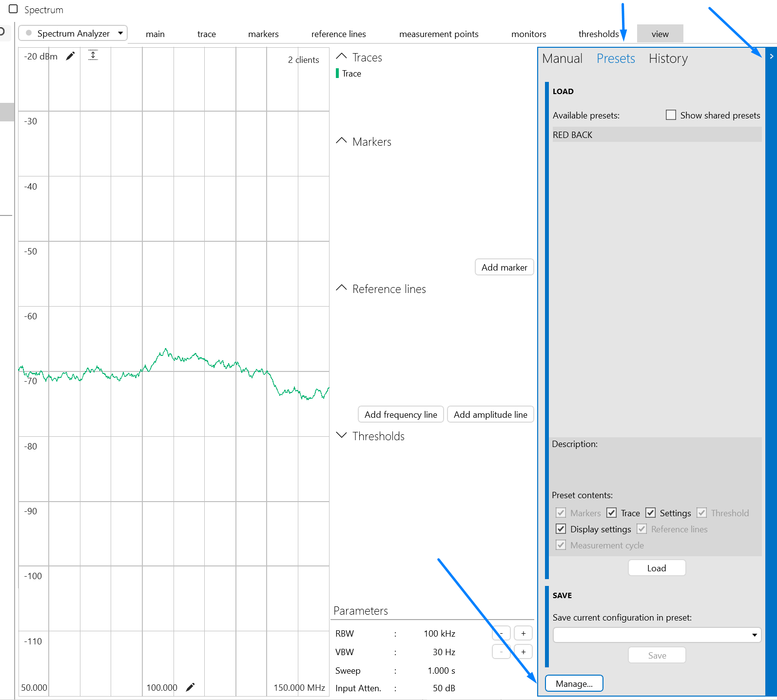Enable Show shared presets checkbox
This screenshot has width=777, height=700.
click(x=671, y=115)
